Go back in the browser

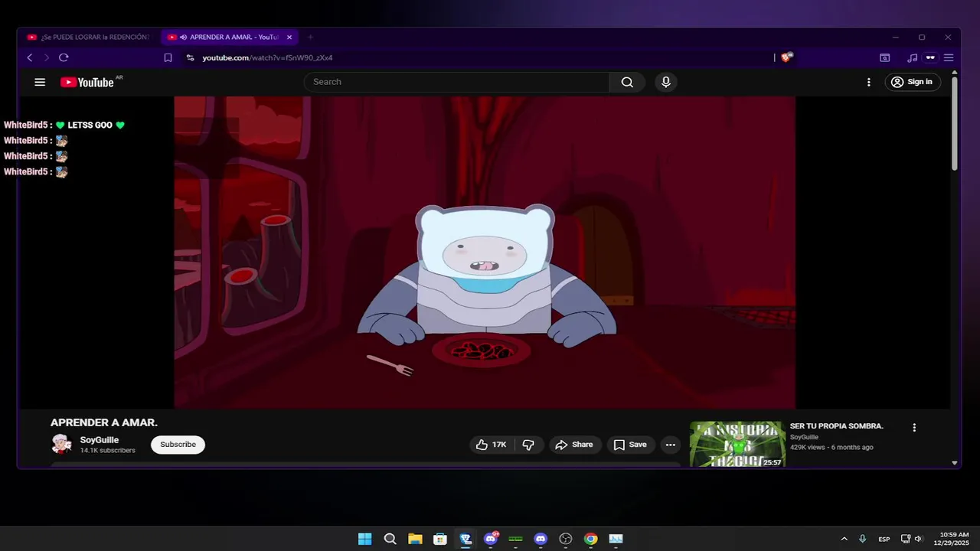coord(30,57)
